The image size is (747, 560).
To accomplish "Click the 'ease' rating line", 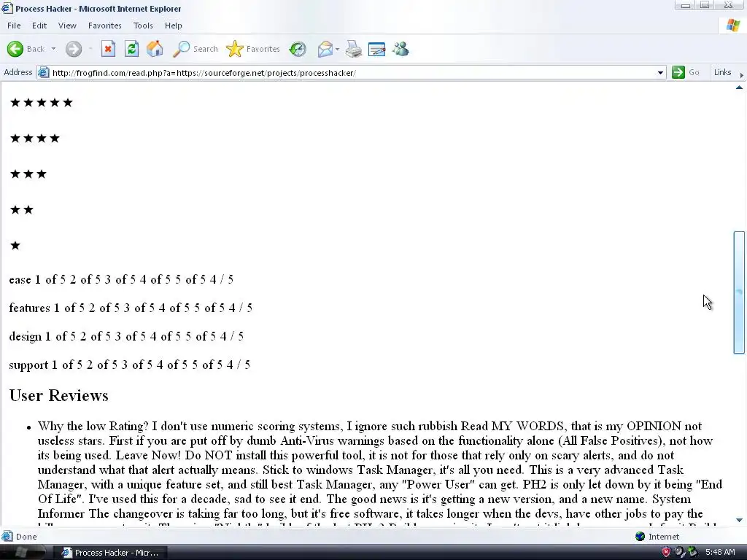I will [x=121, y=279].
